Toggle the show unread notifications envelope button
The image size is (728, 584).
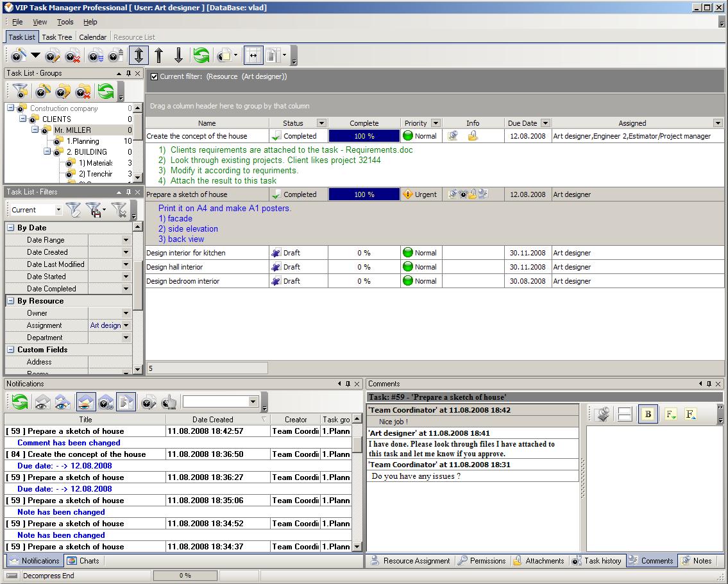(86, 401)
